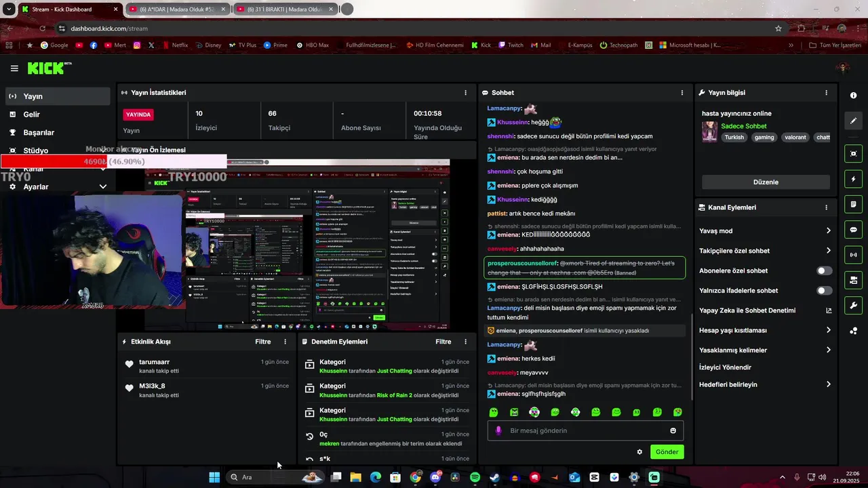Viewport: 868px width, 488px height.
Task: Click the three-dots cluster icon at sidebar bottom
Action: [854, 331]
